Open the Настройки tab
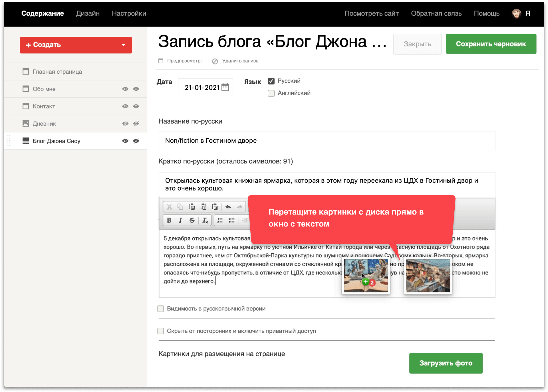 129,13
